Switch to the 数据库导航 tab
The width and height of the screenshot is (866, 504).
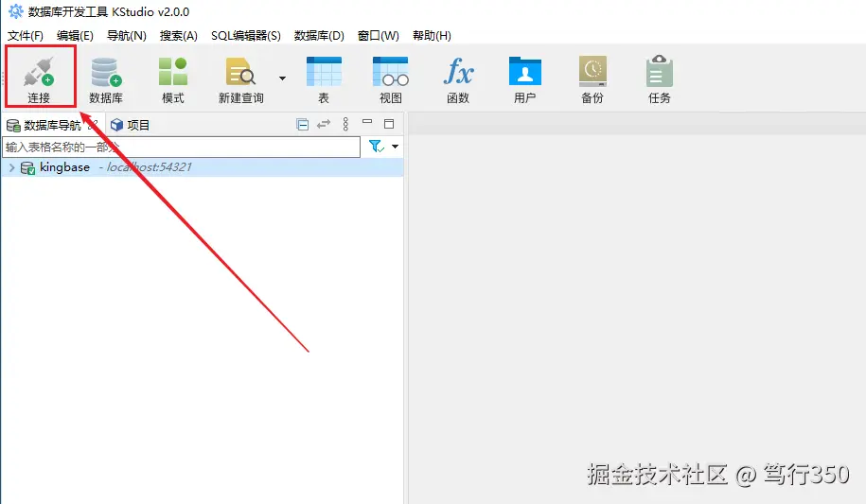pyautogui.click(x=51, y=126)
